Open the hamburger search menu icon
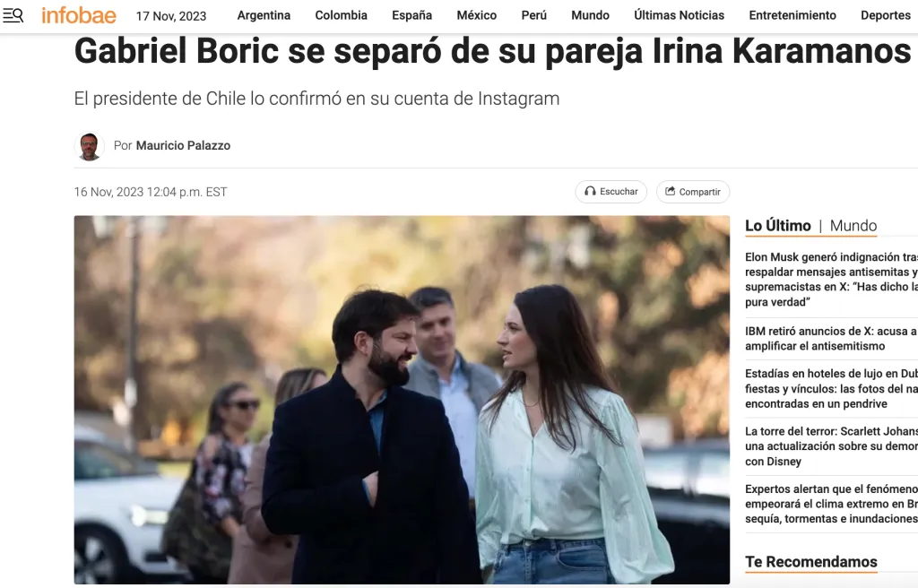The image size is (918, 588). [x=13, y=15]
